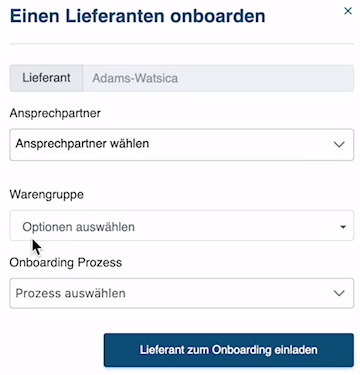This screenshot has width=360, height=375.
Task: Click the chevron arrow in Onboarding Prozess field
Action: pos(339,293)
